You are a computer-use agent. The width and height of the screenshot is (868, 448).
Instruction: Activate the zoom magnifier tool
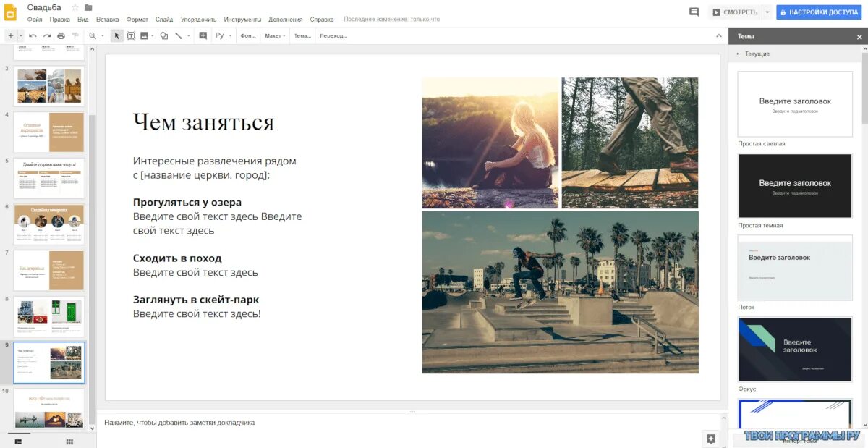[x=92, y=35]
